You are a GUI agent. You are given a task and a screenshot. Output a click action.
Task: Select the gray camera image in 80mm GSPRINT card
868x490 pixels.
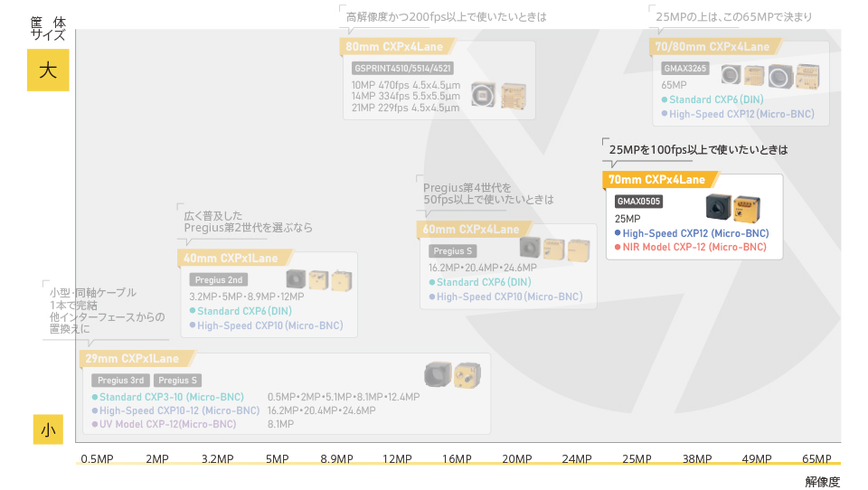[x=486, y=94]
